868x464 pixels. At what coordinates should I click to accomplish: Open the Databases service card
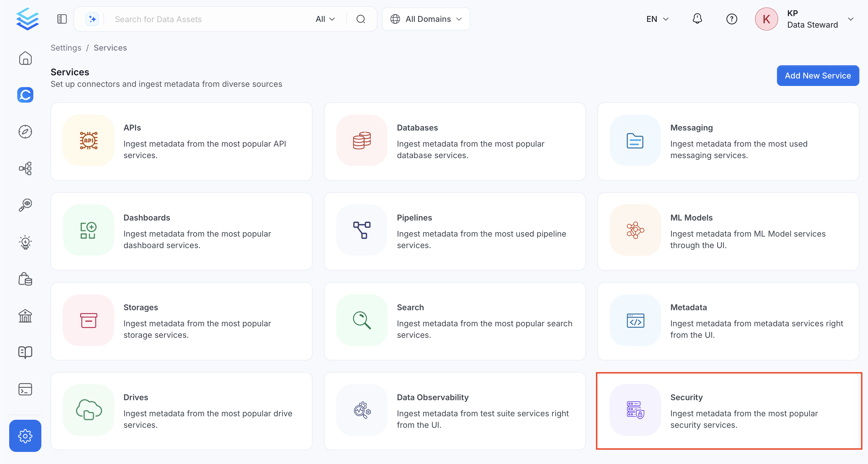pos(455,142)
